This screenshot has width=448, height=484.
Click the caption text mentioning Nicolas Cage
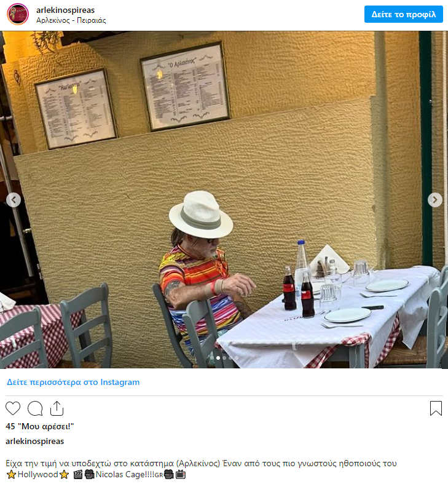point(201,469)
